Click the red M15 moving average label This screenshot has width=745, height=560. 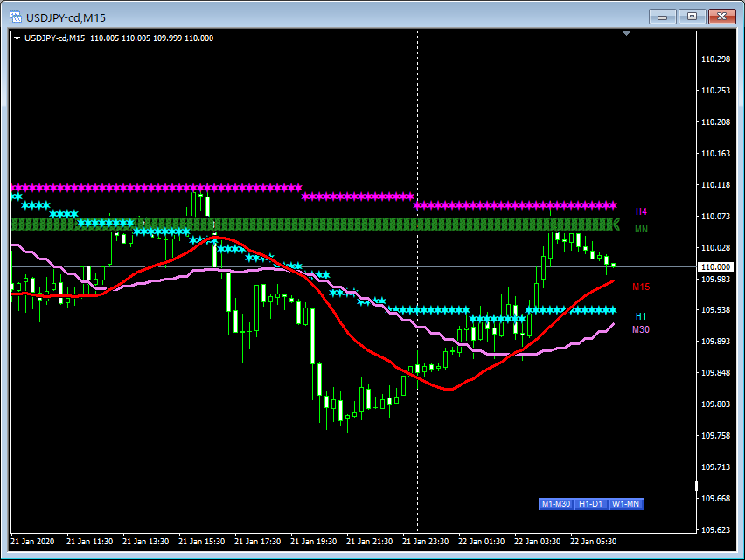point(641,287)
